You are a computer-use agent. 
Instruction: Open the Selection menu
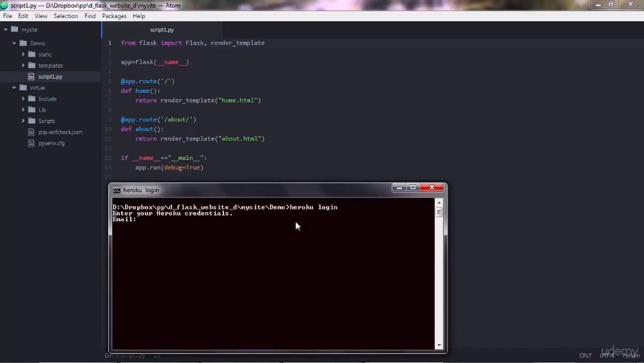[66, 16]
